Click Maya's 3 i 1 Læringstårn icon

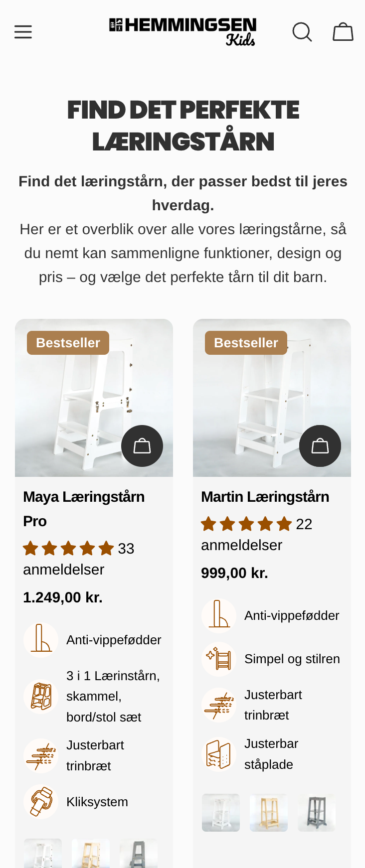[x=41, y=696]
